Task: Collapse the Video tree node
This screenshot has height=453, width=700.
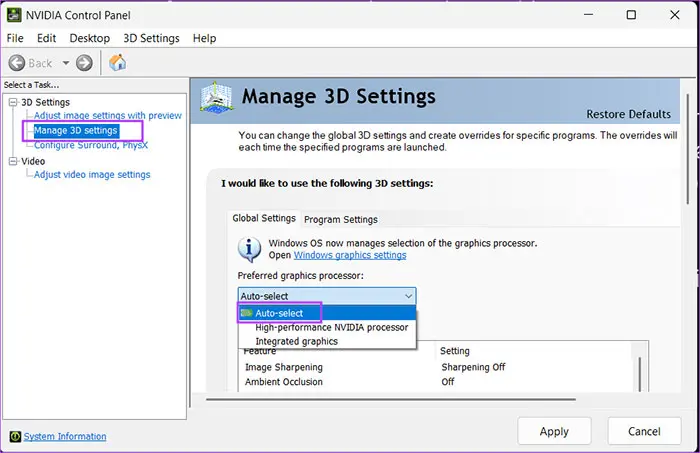Action: (x=12, y=161)
